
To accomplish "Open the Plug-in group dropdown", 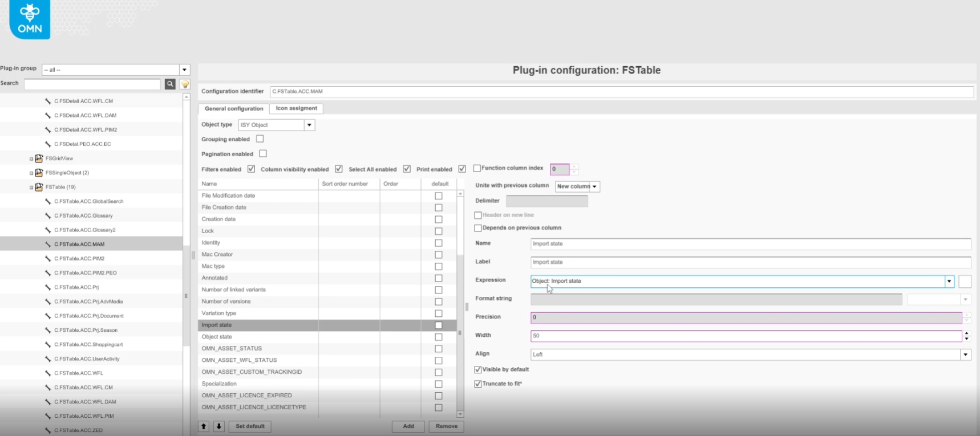I will coord(184,70).
